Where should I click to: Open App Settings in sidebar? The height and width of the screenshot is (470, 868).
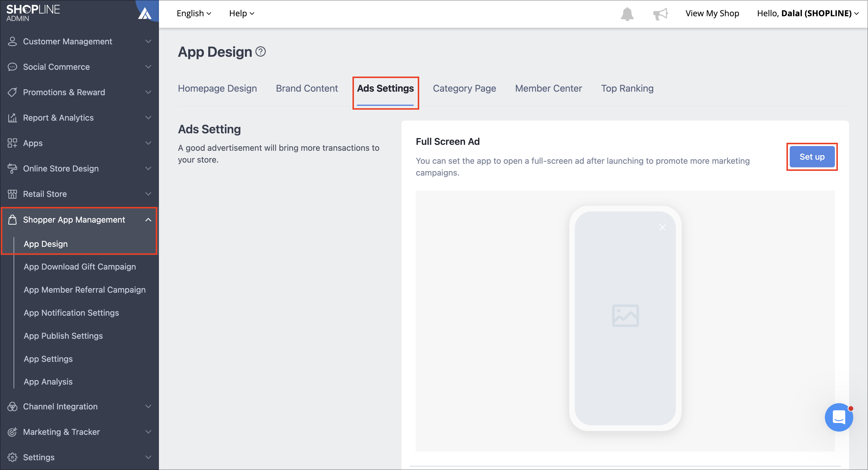click(x=48, y=359)
